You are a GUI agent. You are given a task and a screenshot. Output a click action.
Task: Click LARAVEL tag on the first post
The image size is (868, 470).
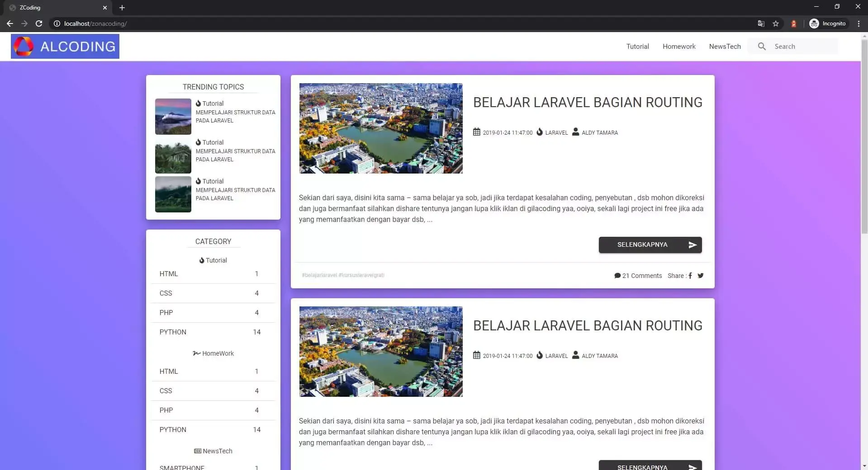(556, 133)
